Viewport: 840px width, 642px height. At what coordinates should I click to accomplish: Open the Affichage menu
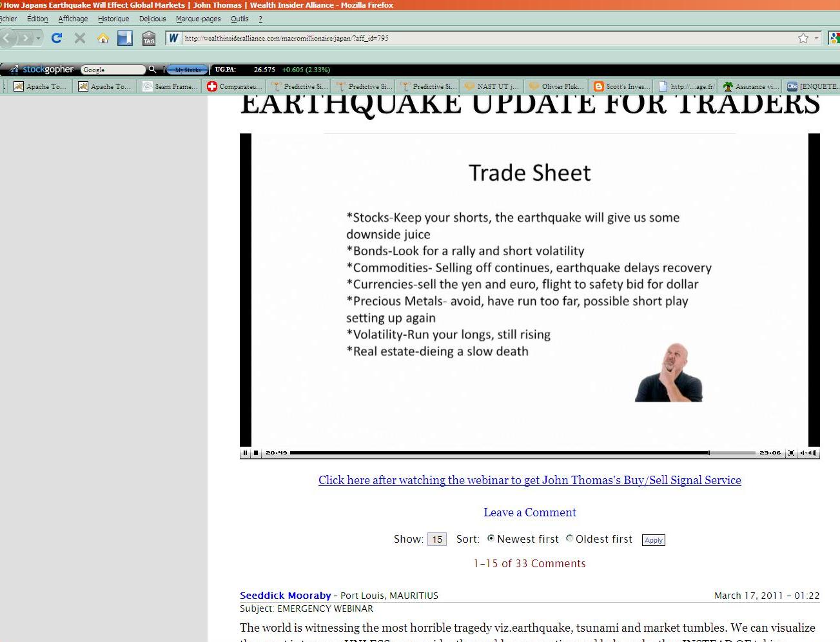73,19
